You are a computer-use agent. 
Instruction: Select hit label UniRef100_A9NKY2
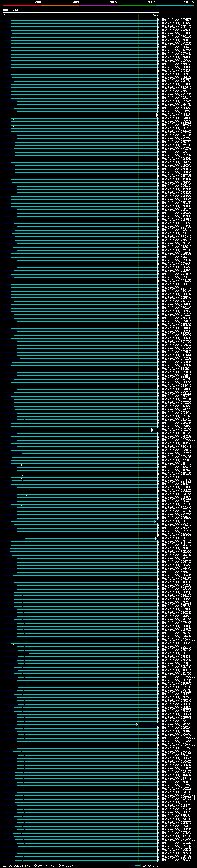(x=177, y=162)
